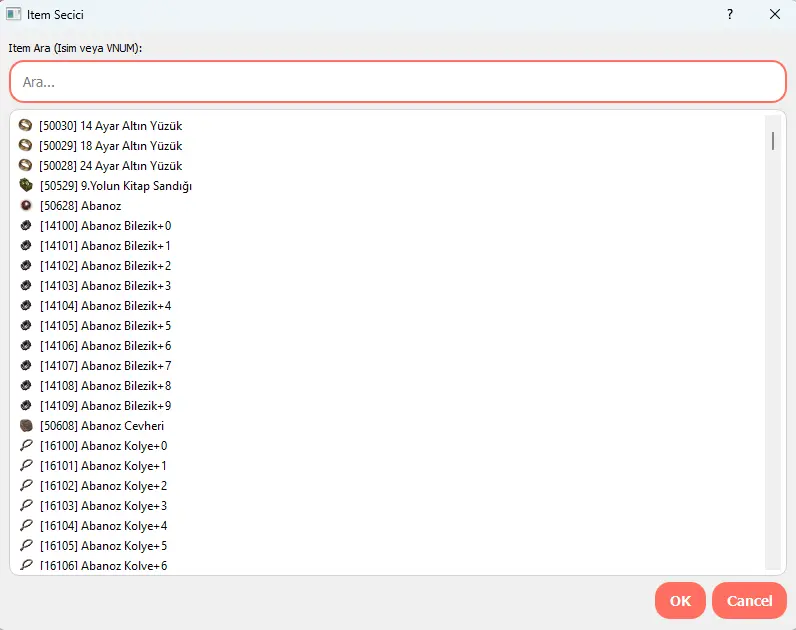This screenshot has width=796, height=630.
Task: Select Abanoz Bilezik+5 from the list
Action: (105, 326)
